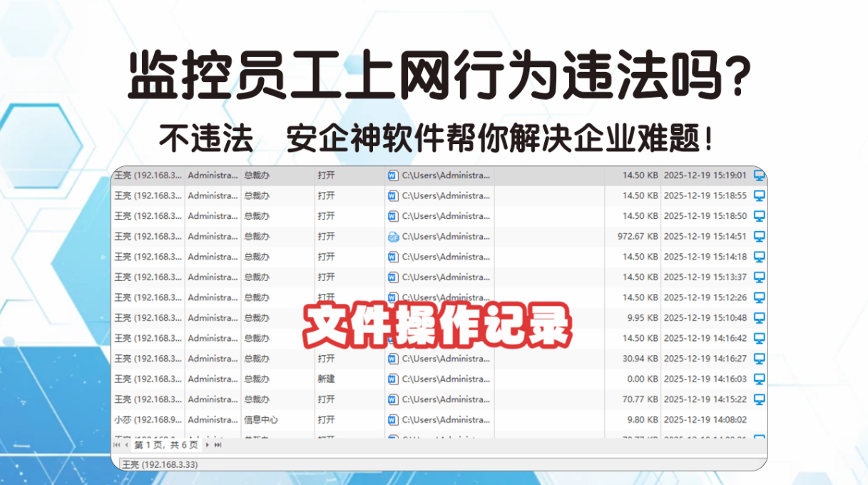868x485 pixels.
Task: Click the timestamp 2025-12-19 14:16:27
Action: (705, 359)
